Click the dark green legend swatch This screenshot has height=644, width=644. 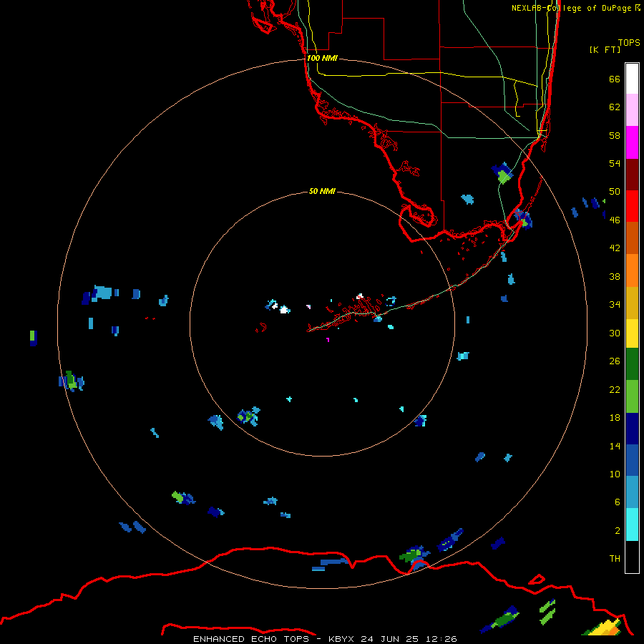pos(632,364)
